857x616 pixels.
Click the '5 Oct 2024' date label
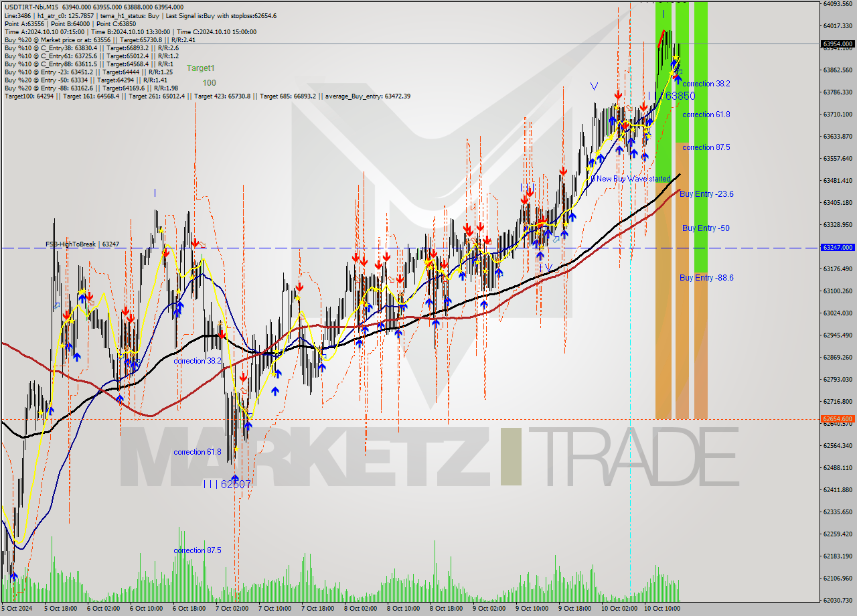(17, 609)
